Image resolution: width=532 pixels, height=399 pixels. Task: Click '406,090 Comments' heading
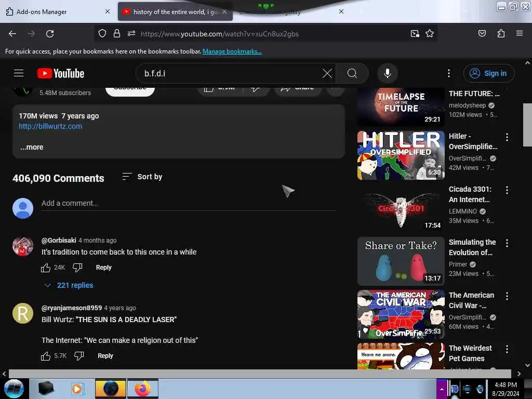point(58,179)
